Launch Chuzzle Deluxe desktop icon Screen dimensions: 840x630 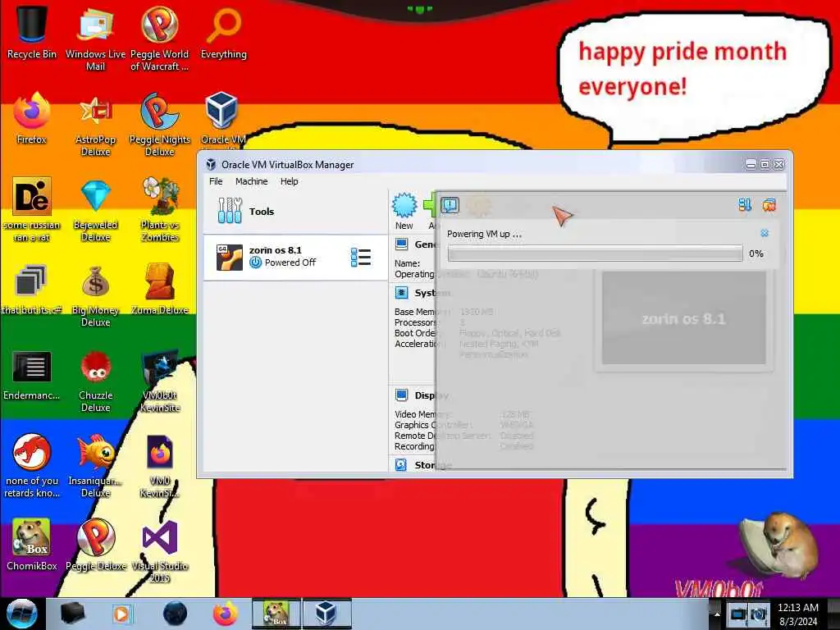coord(95,381)
